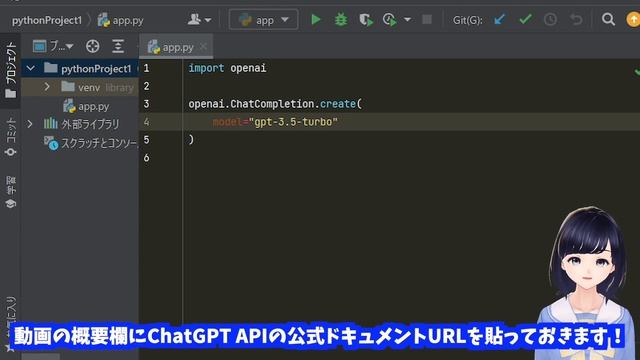This screenshot has height=360, width=640.
Task: Select app.py in the breadcrumb bar
Action: [x=121, y=20]
